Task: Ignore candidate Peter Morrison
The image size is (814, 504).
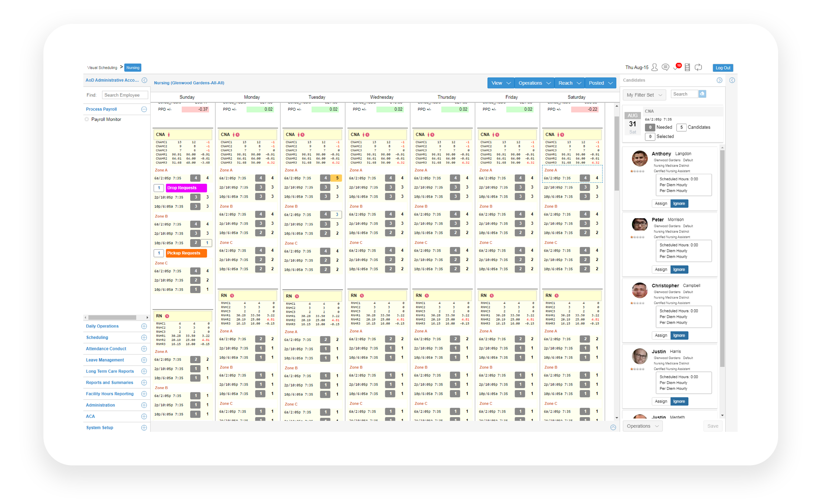Action: tap(679, 269)
